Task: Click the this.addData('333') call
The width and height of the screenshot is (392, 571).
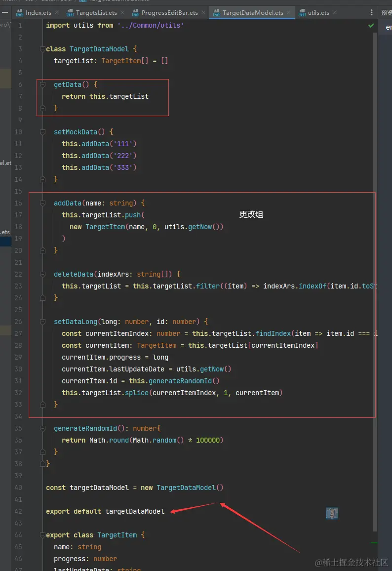Action: [x=99, y=167]
